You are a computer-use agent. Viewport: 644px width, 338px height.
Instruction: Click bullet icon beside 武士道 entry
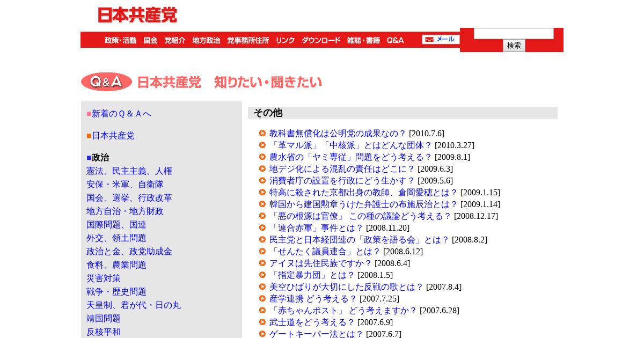[x=262, y=322]
